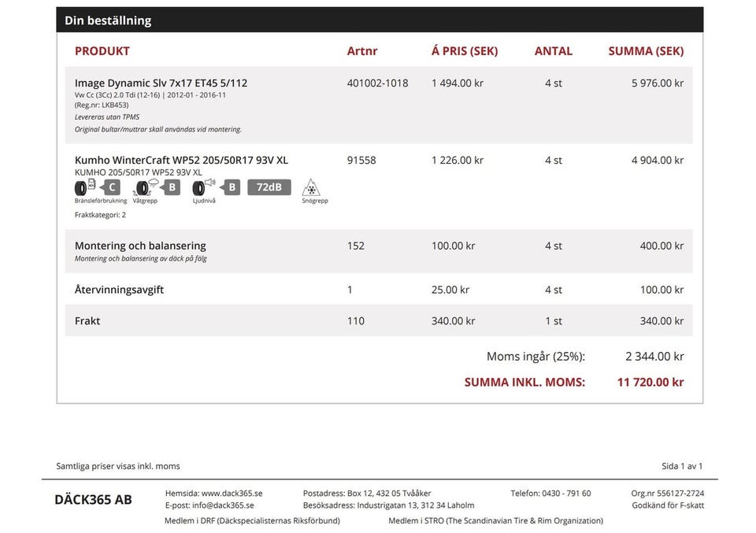Click the ANTAL column header

(554, 51)
